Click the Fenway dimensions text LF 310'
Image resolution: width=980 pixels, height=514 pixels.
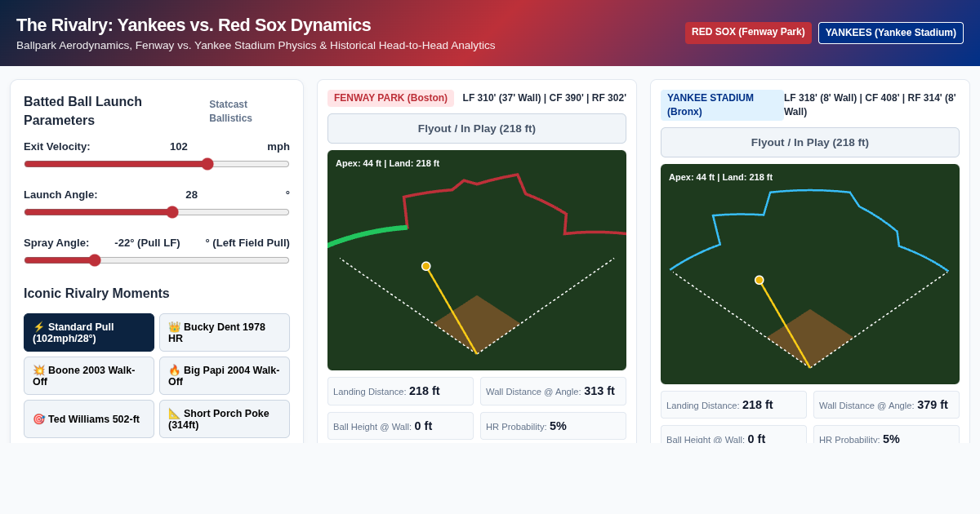click(544, 98)
